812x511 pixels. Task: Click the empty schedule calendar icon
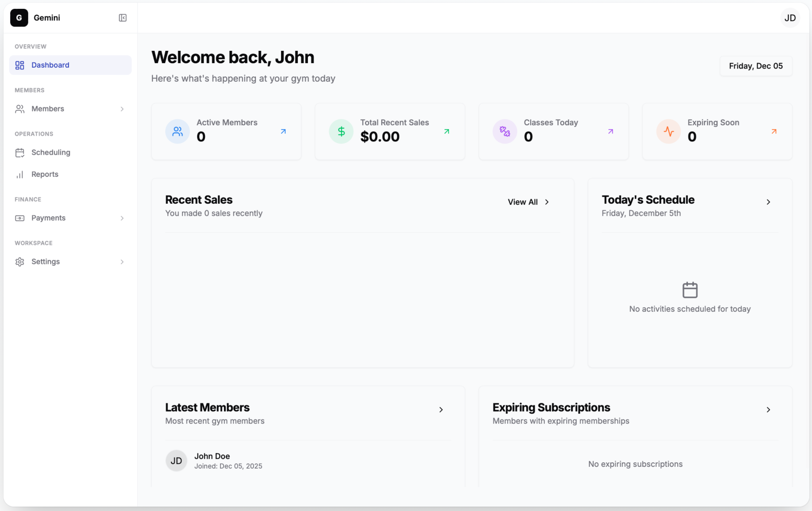click(x=690, y=290)
